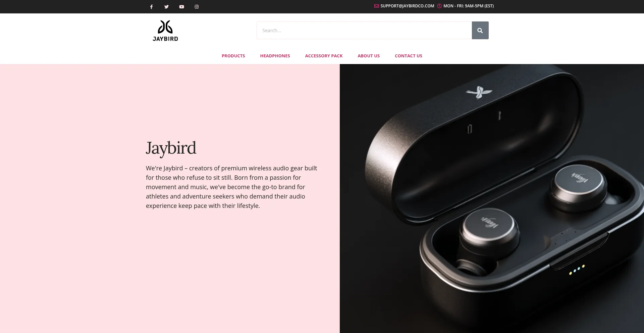This screenshot has width=644, height=333.
Task: Click the magnifying glass search button
Action: pos(480,31)
